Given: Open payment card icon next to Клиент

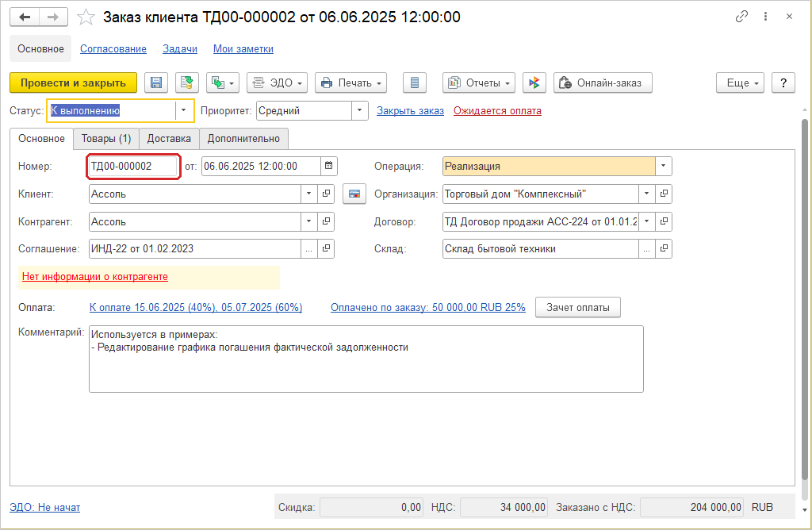Looking at the screenshot, I should click(x=354, y=194).
